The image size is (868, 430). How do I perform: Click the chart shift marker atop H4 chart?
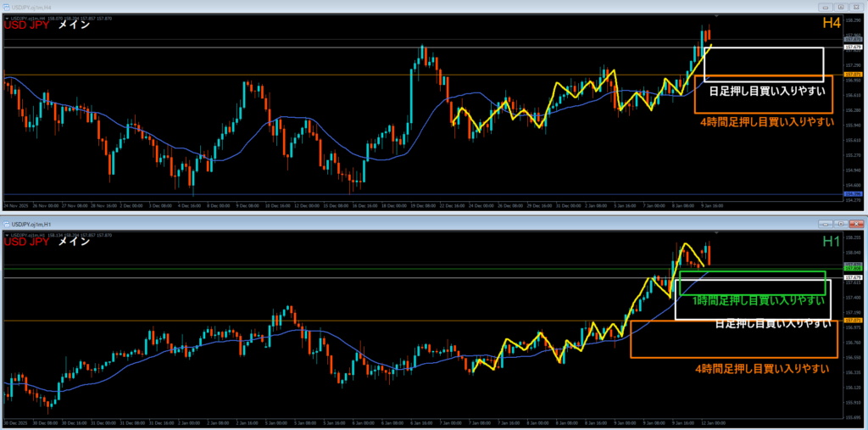[x=717, y=16]
